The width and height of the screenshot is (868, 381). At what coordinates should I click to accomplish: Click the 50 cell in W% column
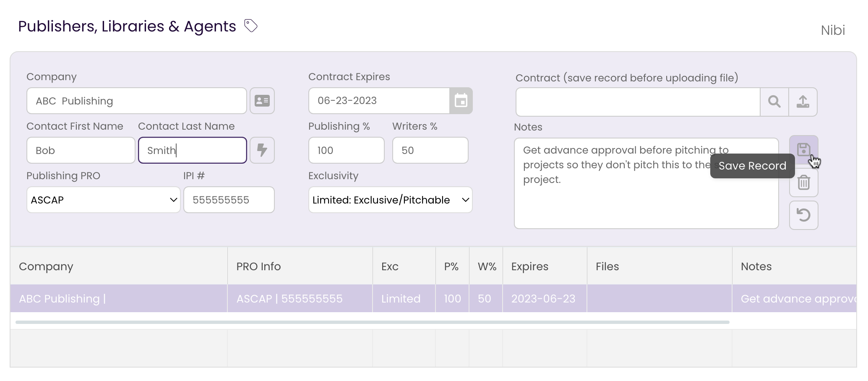point(486,298)
